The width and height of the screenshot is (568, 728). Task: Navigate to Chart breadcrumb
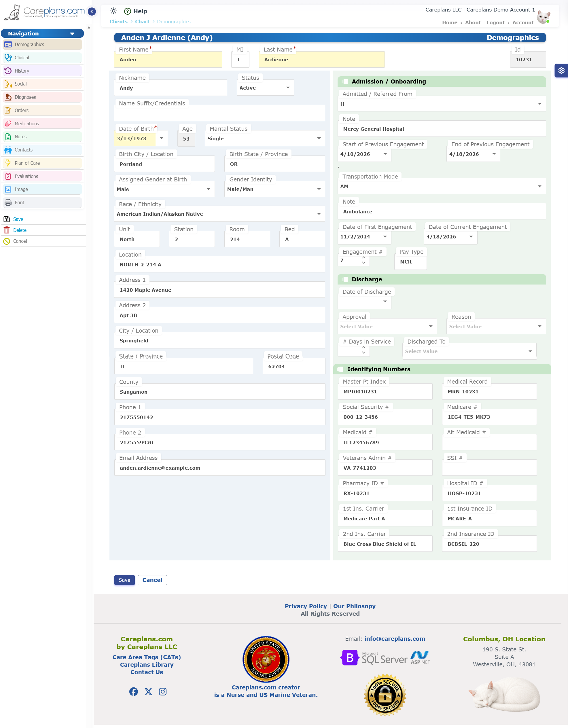[x=142, y=22]
